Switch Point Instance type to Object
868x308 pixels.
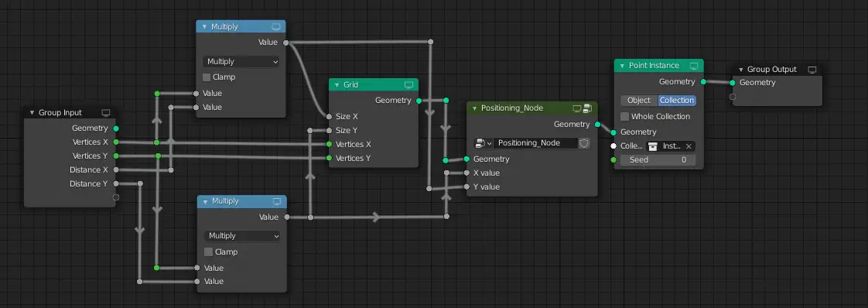point(639,101)
